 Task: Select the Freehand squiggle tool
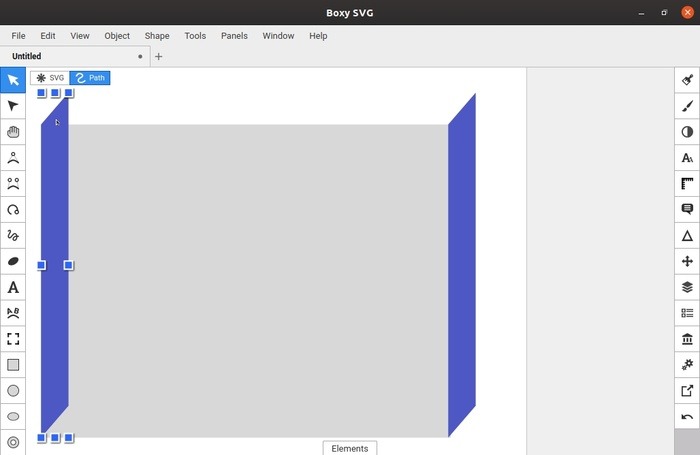tap(13, 235)
